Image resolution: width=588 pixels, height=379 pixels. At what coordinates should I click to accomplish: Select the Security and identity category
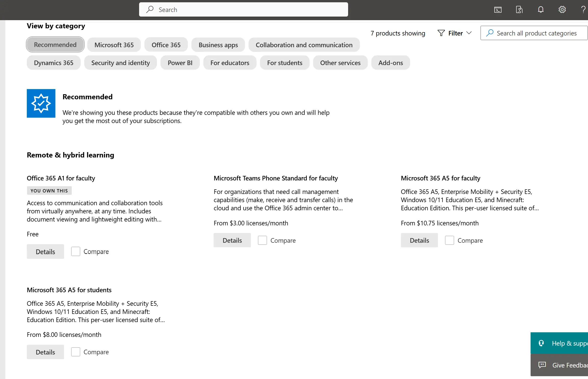pos(120,63)
